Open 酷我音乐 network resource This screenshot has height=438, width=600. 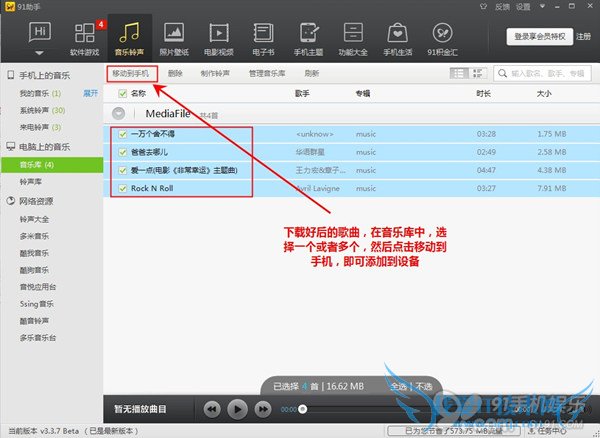pyautogui.click(x=34, y=253)
